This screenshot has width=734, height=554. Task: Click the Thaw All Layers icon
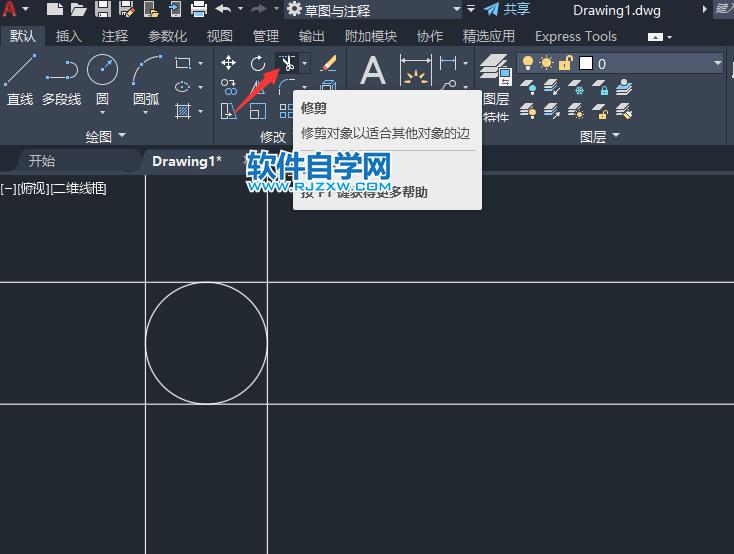pyautogui.click(x=576, y=111)
